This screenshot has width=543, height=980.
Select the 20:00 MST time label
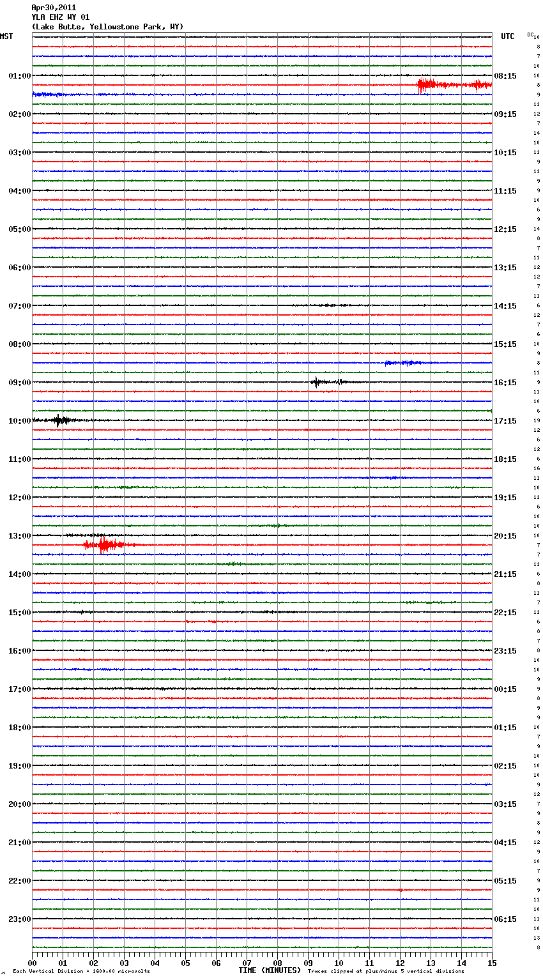pos(20,804)
